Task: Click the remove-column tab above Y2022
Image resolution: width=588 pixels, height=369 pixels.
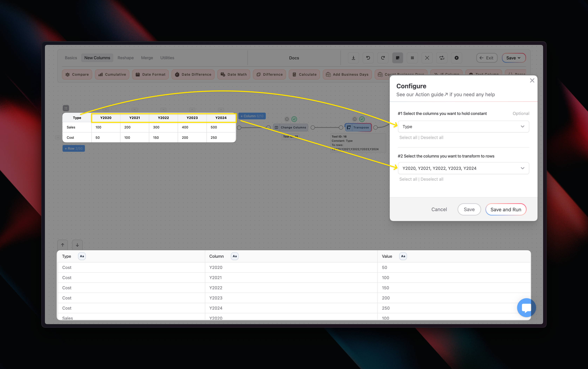Action: (x=163, y=110)
